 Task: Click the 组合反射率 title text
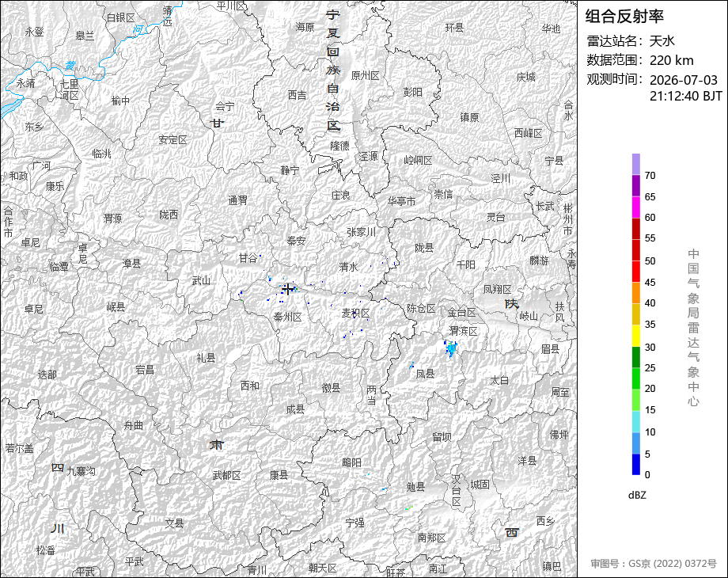624,17
